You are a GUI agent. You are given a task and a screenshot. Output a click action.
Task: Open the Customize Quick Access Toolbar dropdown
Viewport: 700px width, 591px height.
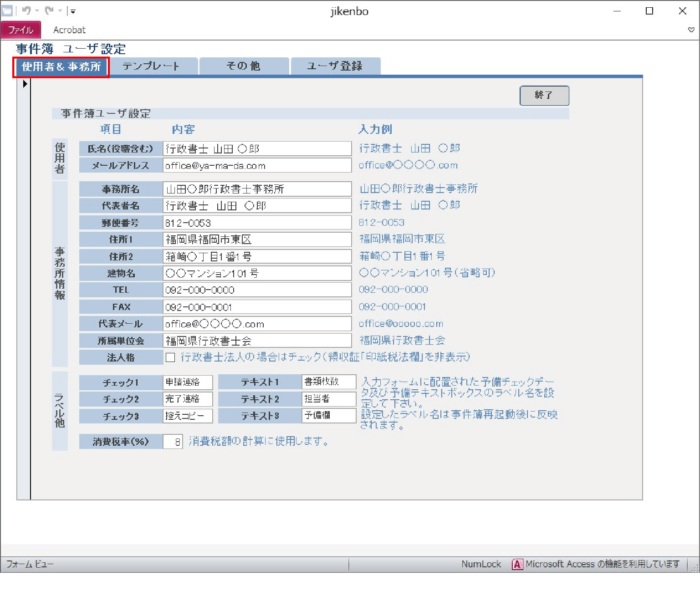[x=73, y=11]
